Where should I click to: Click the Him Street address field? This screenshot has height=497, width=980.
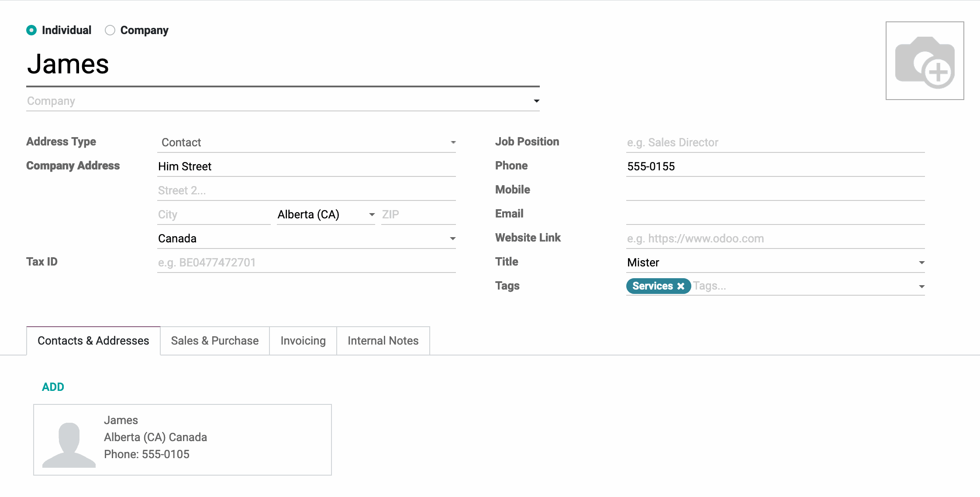306,166
